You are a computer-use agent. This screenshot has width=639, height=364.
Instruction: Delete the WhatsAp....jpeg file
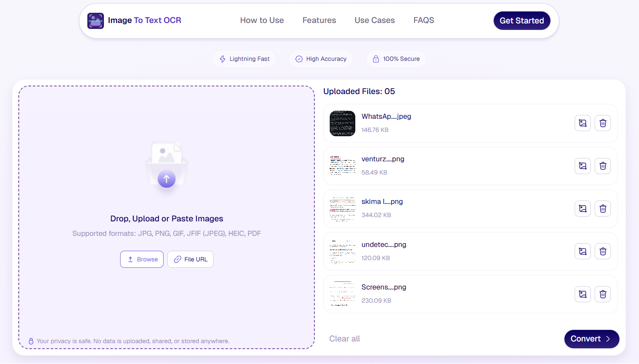[x=603, y=123]
